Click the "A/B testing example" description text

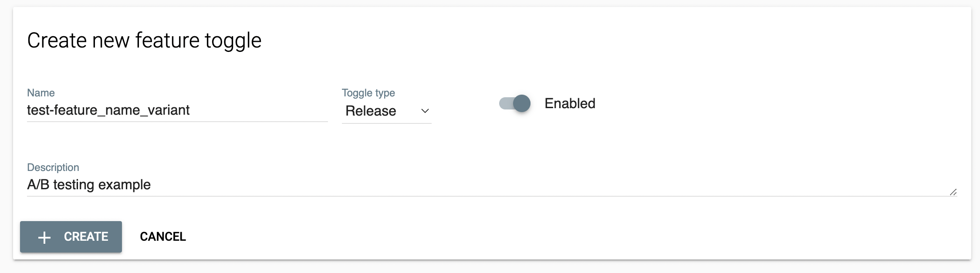[x=89, y=184]
